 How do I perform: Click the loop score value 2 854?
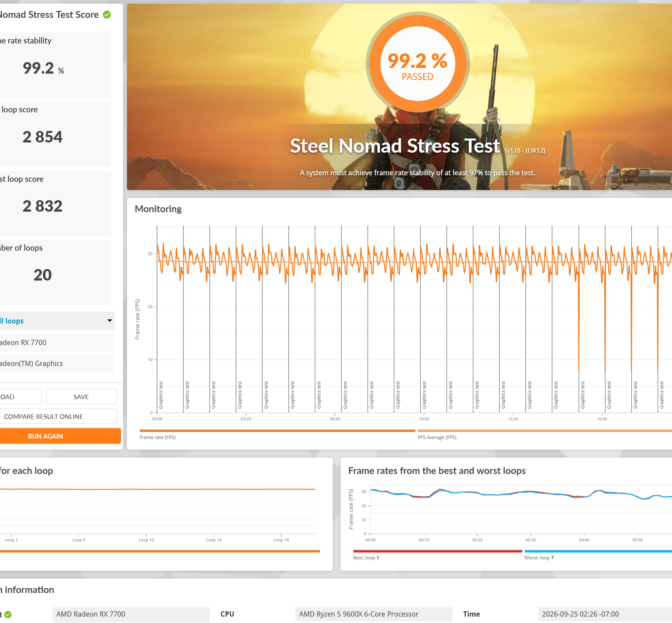[43, 137]
